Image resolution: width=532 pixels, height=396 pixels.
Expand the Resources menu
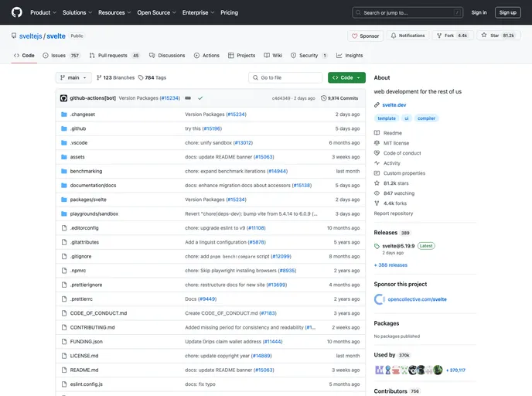(x=114, y=12)
